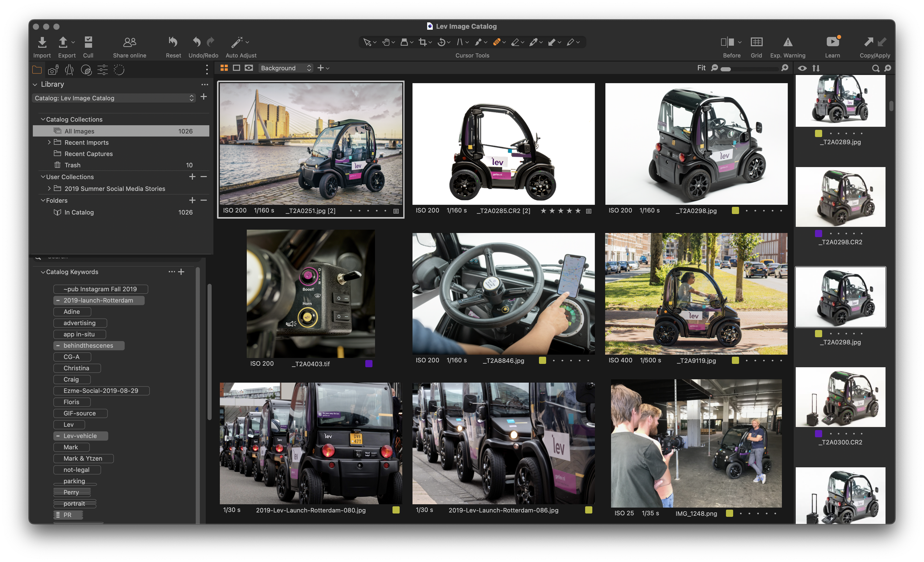Open the Learn panel icon
Screen dimensions: 924x562
(x=832, y=43)
